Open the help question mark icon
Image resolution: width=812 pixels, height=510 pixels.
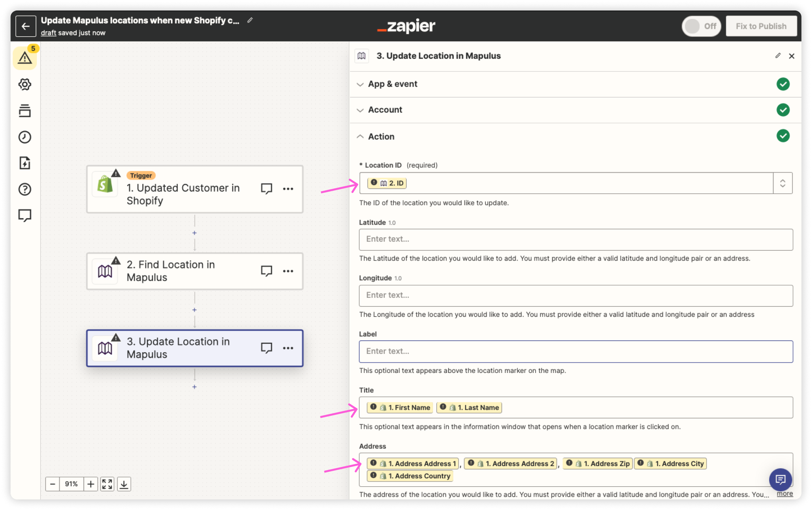[25, 189]
